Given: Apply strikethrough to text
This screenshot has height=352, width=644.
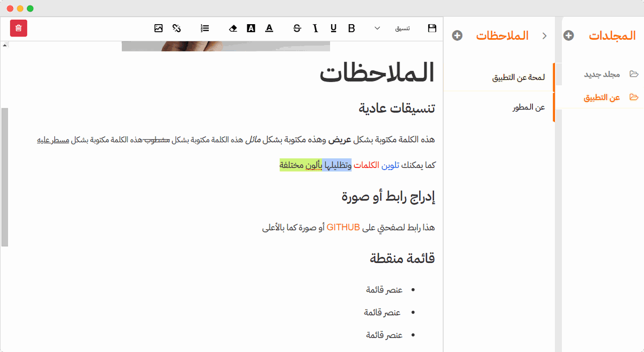Looking at the screenshot, I should [x=297, y=28].
